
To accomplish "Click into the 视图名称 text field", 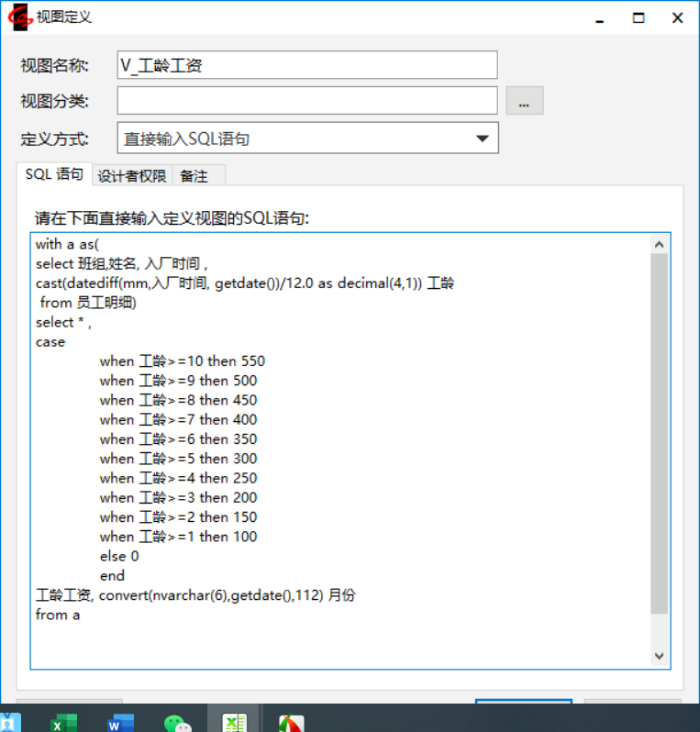I will (306, 65).
